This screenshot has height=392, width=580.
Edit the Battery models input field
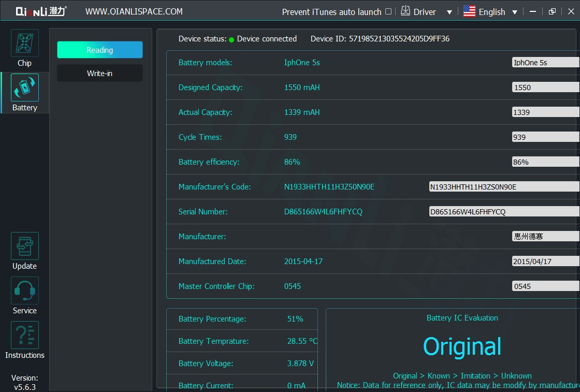point(546,63)
